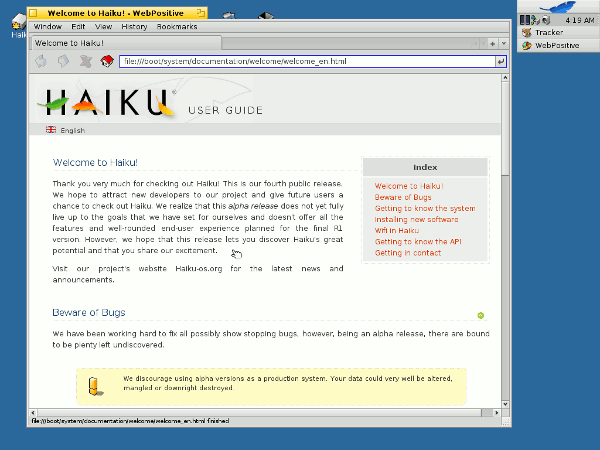The height and width of the screenshot is (450, 600).
Task: Click the window title Welcome to Haiku! - WebPositive
Action: (116, 13)
